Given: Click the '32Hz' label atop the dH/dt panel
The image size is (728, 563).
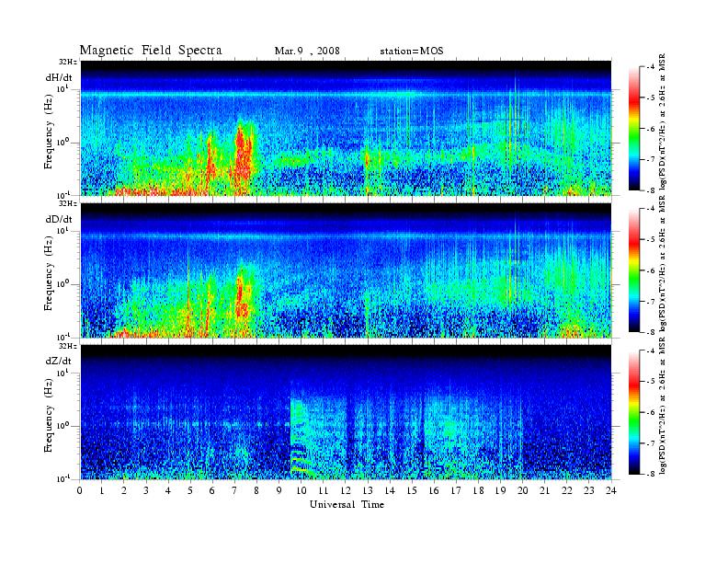Looking at the screenshot, I should coord(68,62).
